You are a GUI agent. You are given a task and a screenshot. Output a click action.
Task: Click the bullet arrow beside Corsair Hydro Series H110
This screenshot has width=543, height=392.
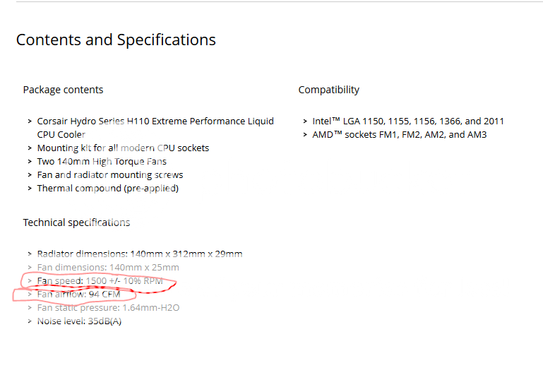click(29, 121)
